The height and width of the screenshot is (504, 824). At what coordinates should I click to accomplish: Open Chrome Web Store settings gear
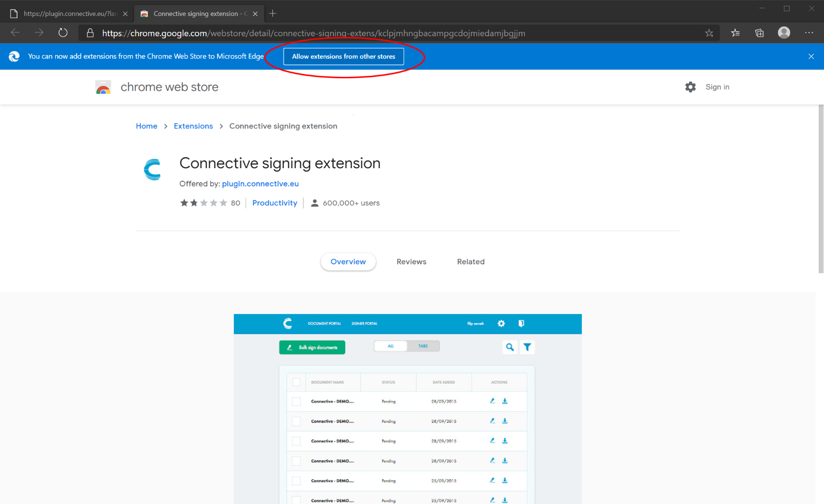[690, 87]
